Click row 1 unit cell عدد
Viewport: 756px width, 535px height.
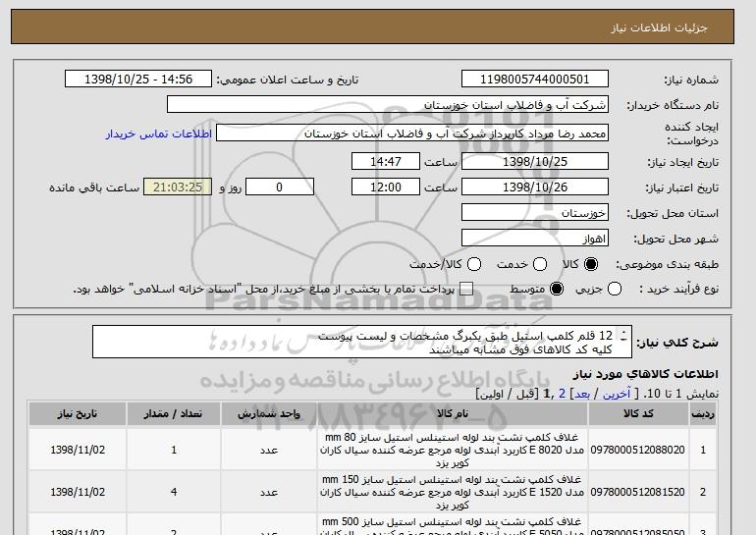pyautogui.click(x=269, y=450)
